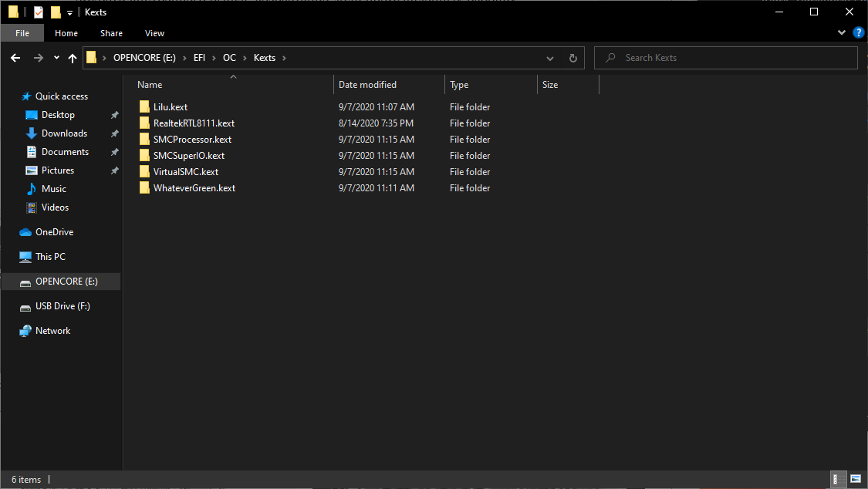
Task: Go forward with the Forward arrow
Action: [39, 58]
